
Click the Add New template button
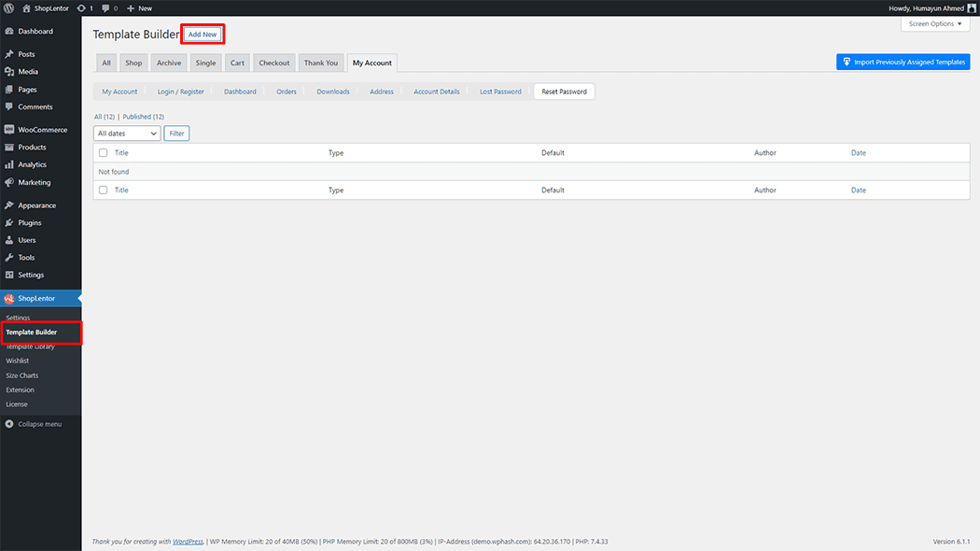[203, 35]
